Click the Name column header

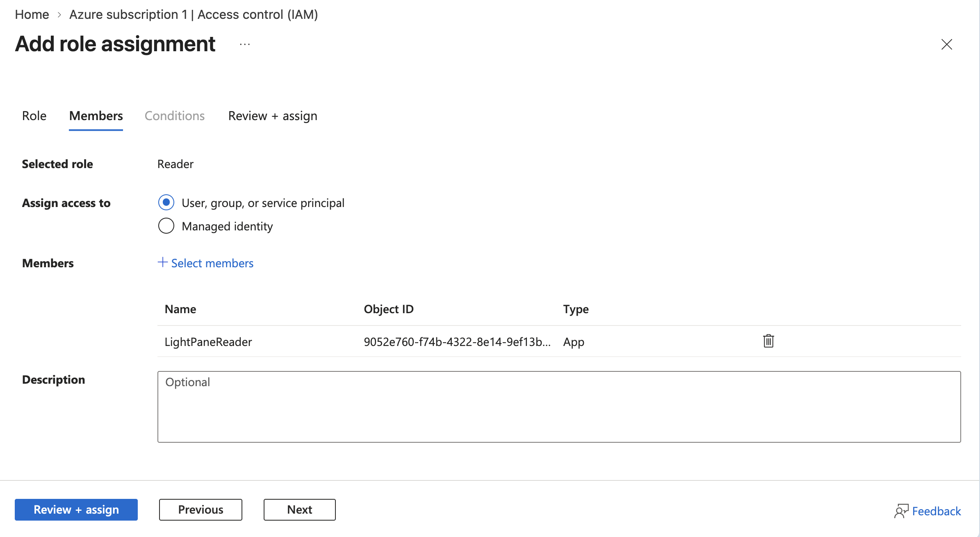180,309
